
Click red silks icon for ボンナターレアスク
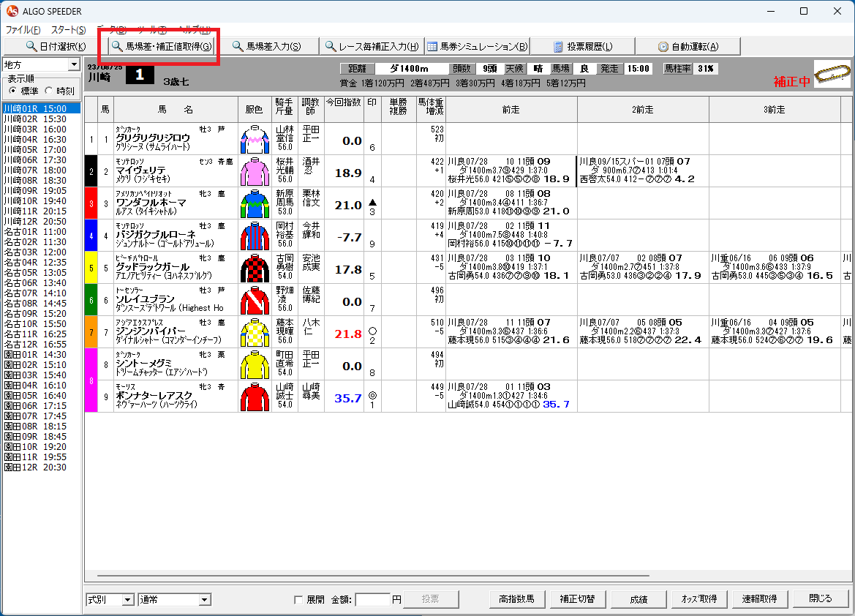click(255, 397)
